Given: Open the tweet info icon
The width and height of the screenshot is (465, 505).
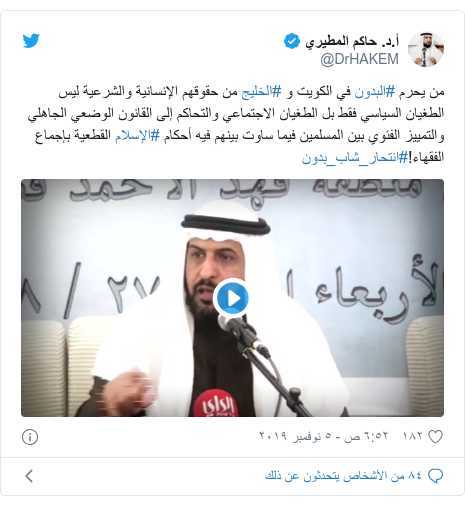Looking at the screenshot, I should pyautogui.click(x=30, y=437).
